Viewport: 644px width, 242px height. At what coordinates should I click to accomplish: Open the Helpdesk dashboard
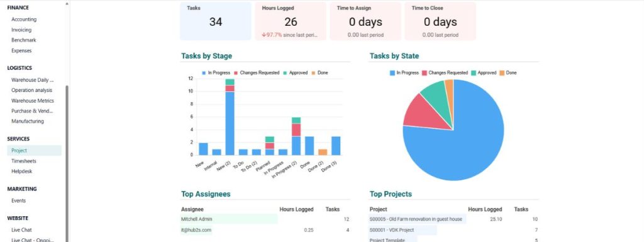[x=22, y=171]
